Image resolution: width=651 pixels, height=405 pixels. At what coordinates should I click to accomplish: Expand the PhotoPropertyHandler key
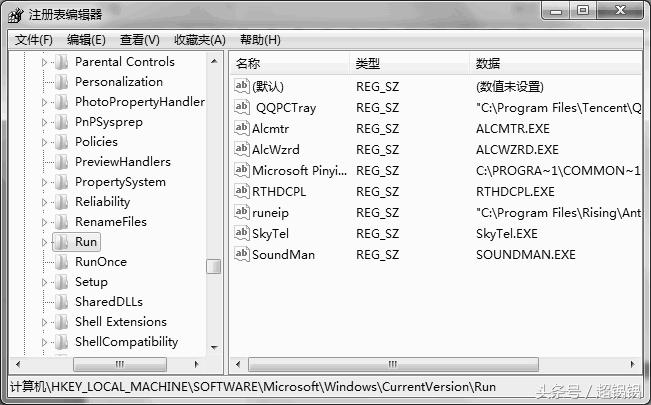[x=44, y=102]
